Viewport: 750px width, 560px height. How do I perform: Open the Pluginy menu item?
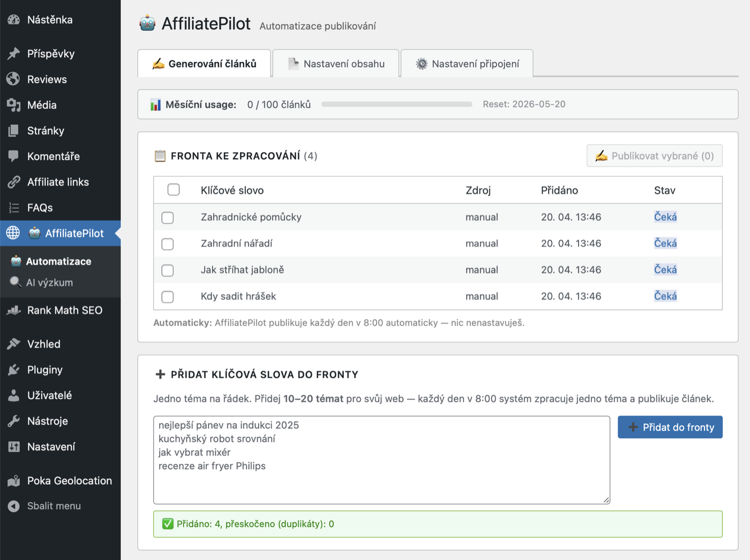tap(61, 370)
